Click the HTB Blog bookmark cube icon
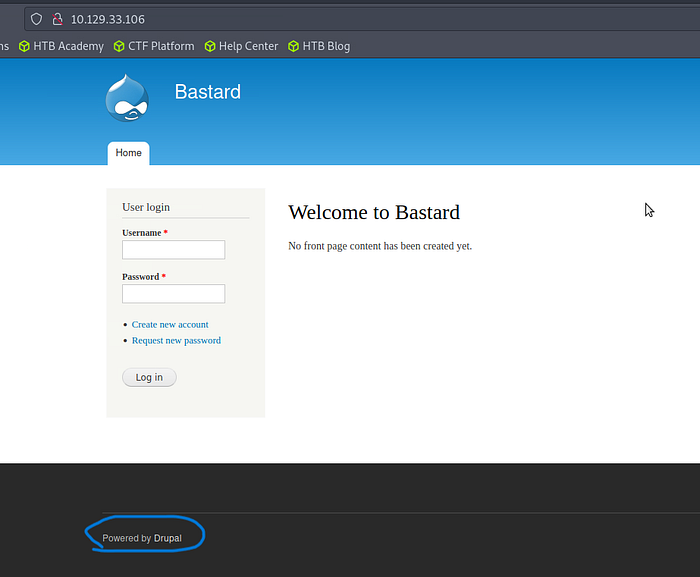 pyautogui.click(x=293, y=46)
